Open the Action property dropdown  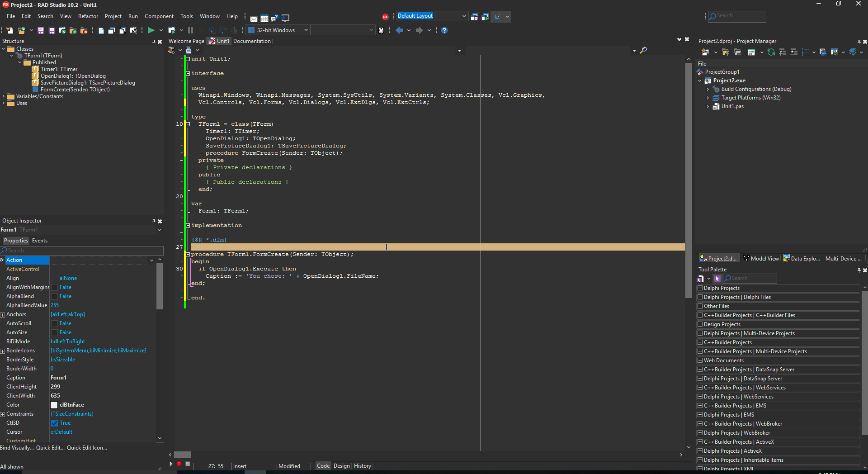[x=151, y=260]
